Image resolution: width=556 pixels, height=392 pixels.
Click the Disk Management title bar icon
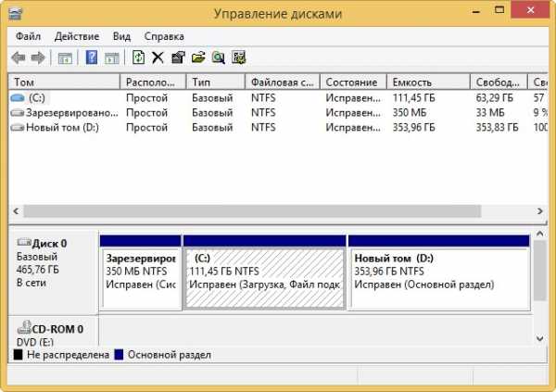[15, 14]
